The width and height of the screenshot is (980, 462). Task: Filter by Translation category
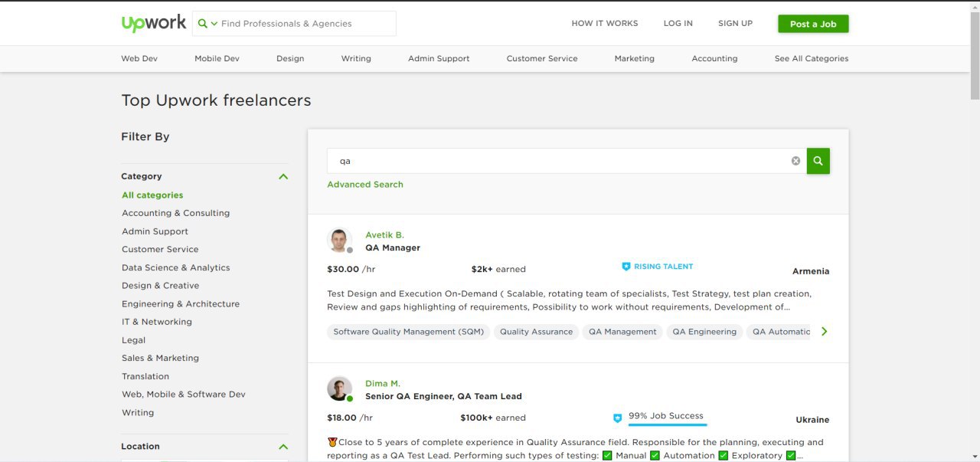145,376
